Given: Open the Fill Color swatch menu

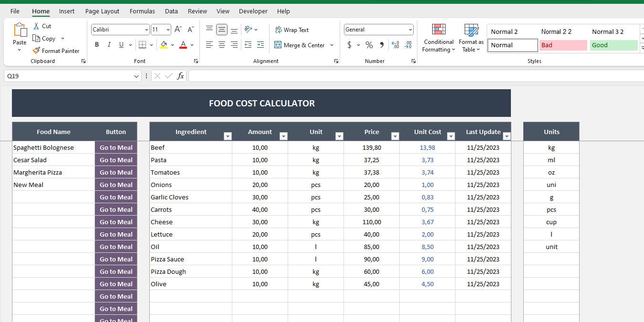Looking at the screenshot, I should [x=173, y=45].
